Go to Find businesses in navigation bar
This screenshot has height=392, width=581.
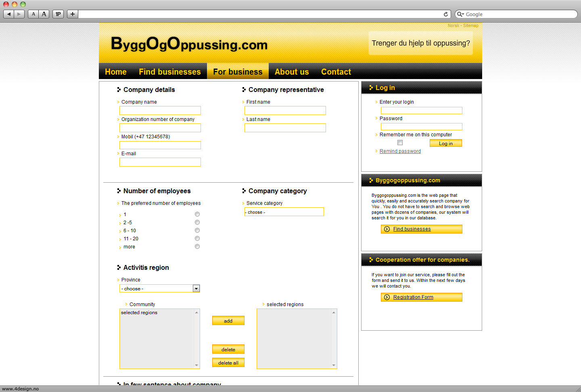pos(170,72)
